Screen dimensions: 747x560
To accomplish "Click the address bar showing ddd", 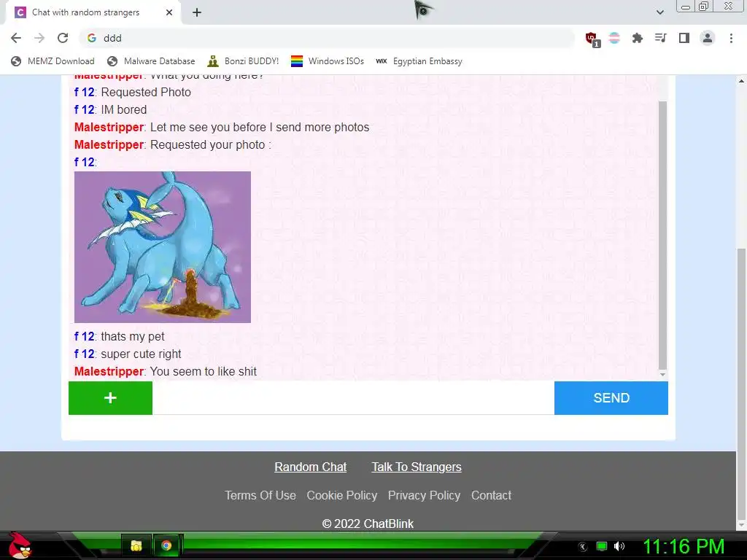I will click(326, 38).
